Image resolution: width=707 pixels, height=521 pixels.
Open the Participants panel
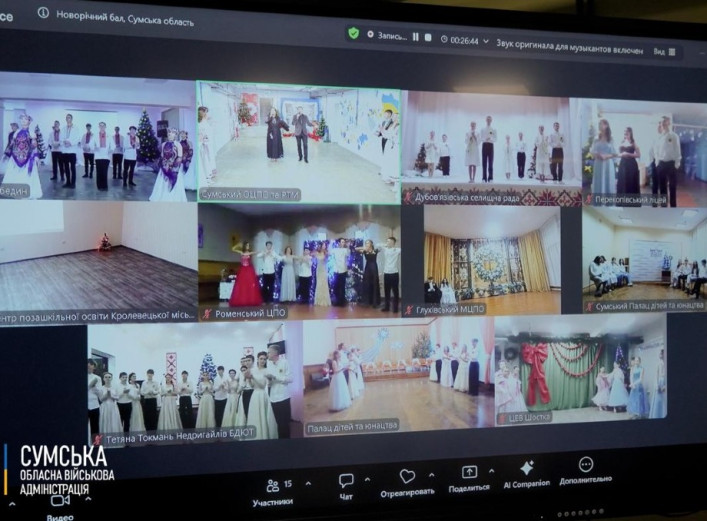click(x=272, y=486)
